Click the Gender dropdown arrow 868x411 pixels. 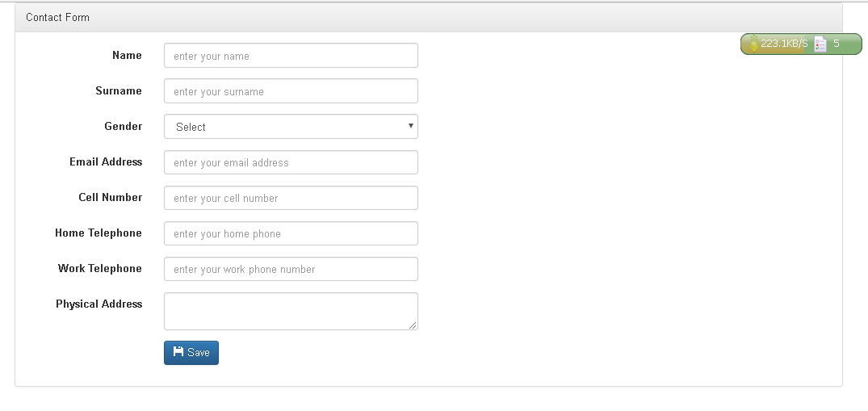(410, 126)
